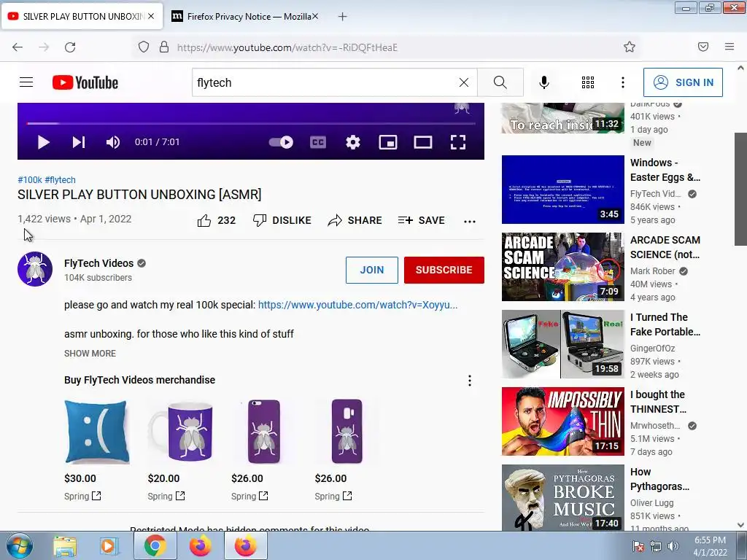Skip to next video
The height and width of the screenshot is (560, 747).
79,142
